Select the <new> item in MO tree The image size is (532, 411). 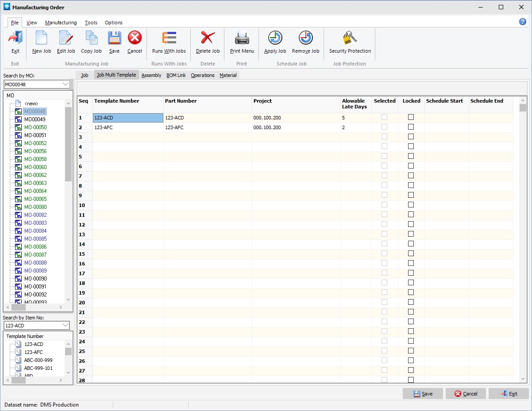coord(31,104)
